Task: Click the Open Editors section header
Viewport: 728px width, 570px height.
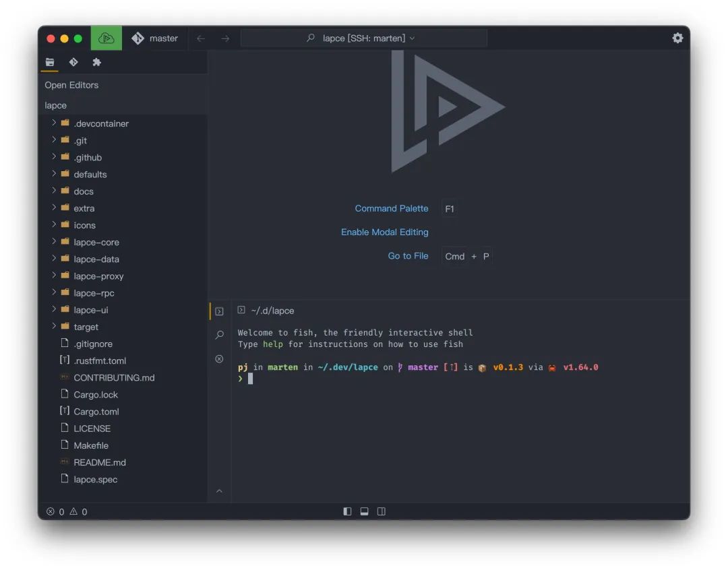Action: (x=71, y=85)
